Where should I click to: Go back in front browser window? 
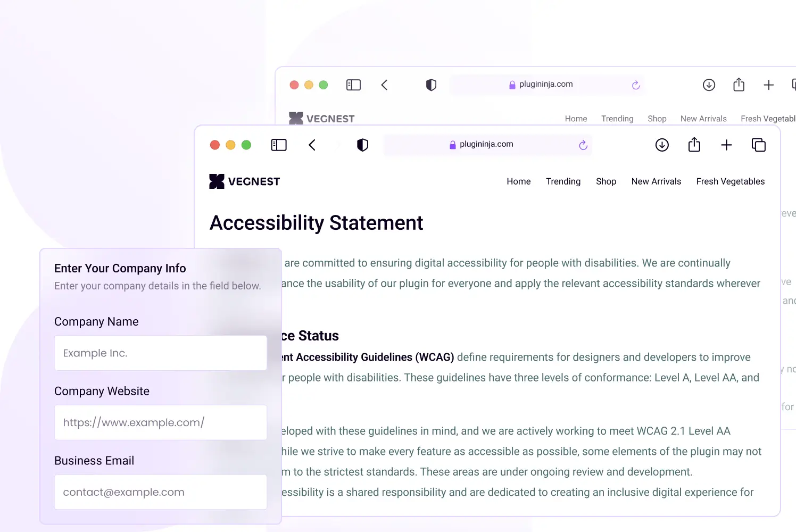click(x=312, y=145)
